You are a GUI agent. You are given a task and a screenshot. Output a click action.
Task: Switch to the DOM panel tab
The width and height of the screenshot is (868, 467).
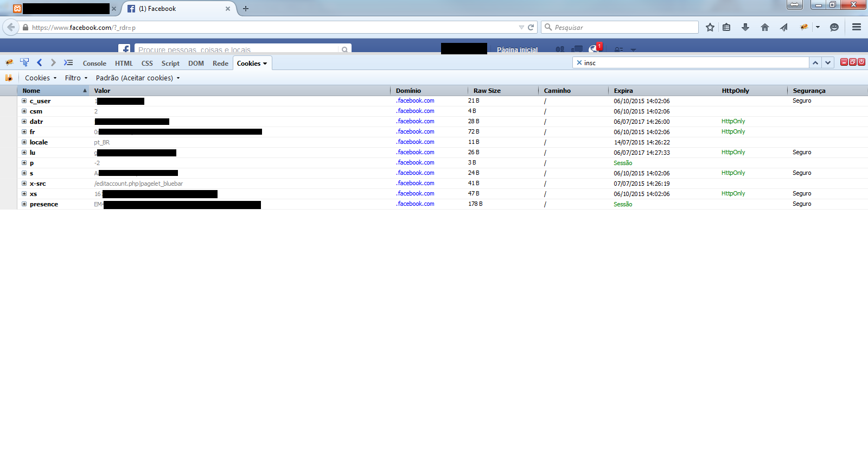[196, 64]
